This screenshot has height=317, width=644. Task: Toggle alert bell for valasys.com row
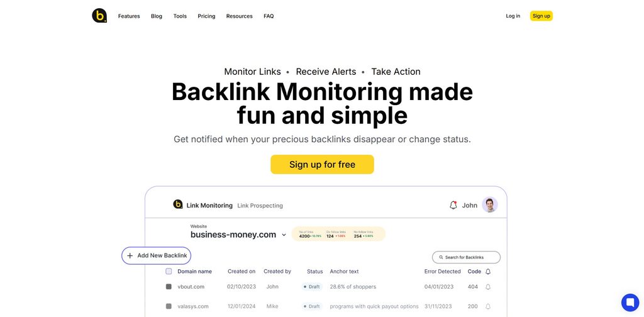tap(488, 306)
